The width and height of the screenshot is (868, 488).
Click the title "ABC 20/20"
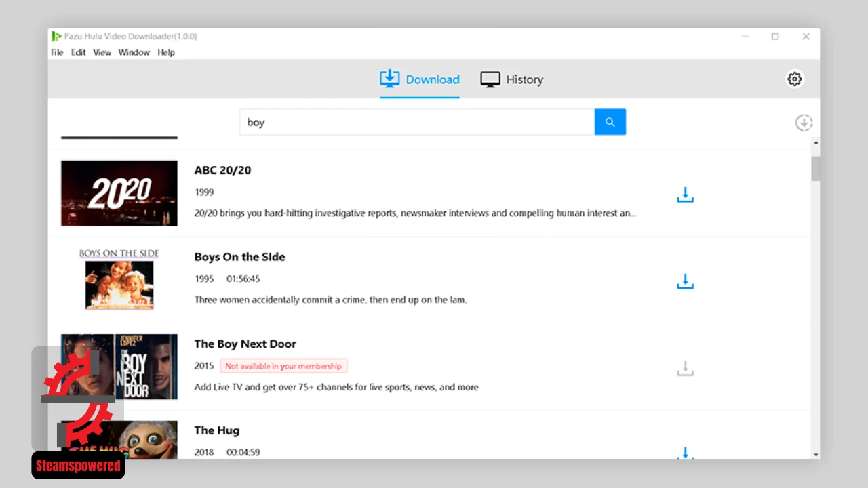pyautogui.click(x=222, y=170)
